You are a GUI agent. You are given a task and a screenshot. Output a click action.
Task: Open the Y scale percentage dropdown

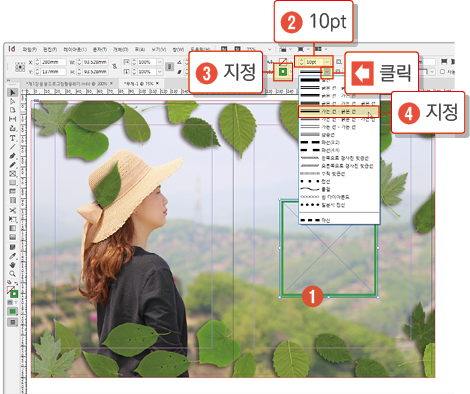(x=160, y=72)
